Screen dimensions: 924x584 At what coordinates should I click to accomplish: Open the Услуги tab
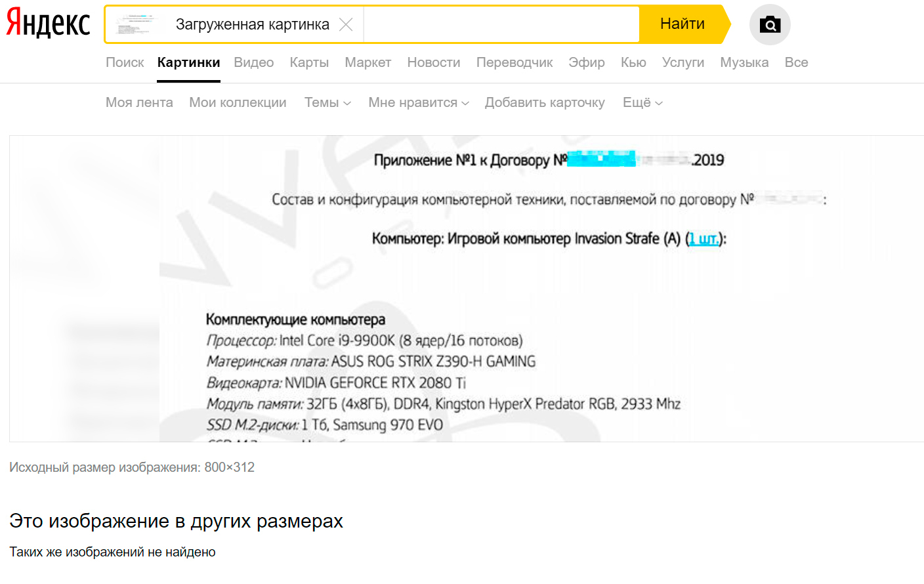pos(683,62)
